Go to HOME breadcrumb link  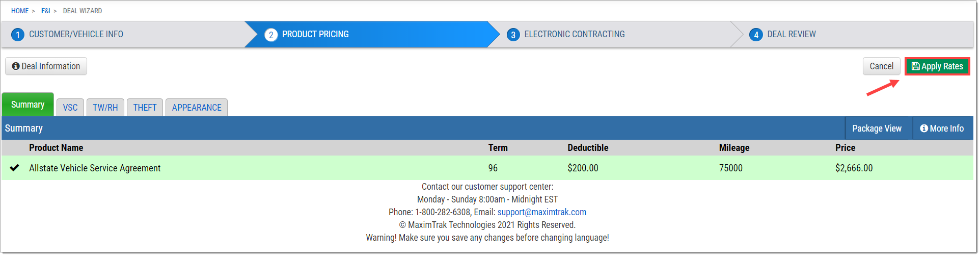point(20,11)
